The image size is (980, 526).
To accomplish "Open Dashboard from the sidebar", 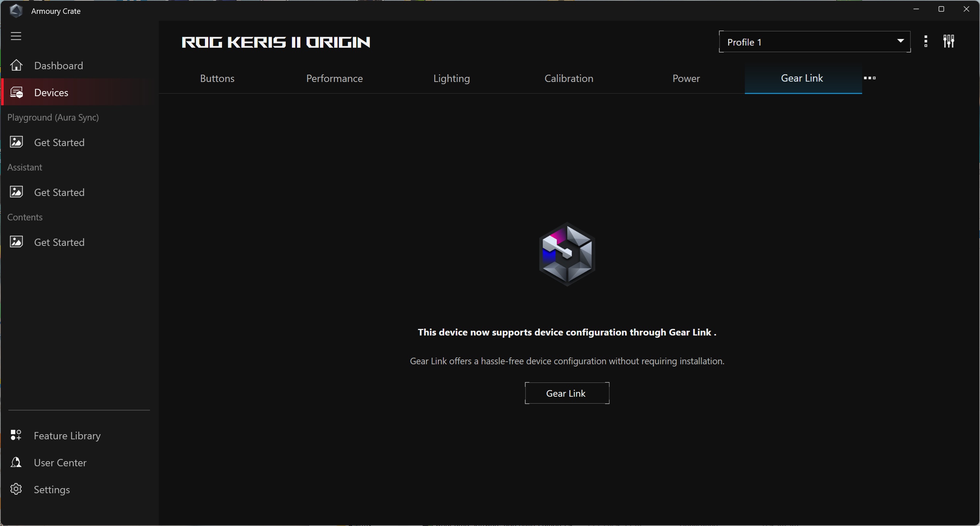I will click(x=79, y=66).
